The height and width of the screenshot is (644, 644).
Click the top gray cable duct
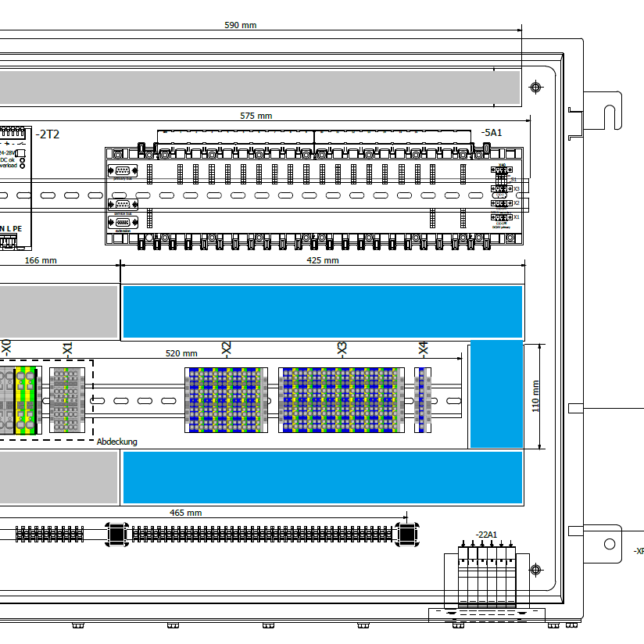258,88
